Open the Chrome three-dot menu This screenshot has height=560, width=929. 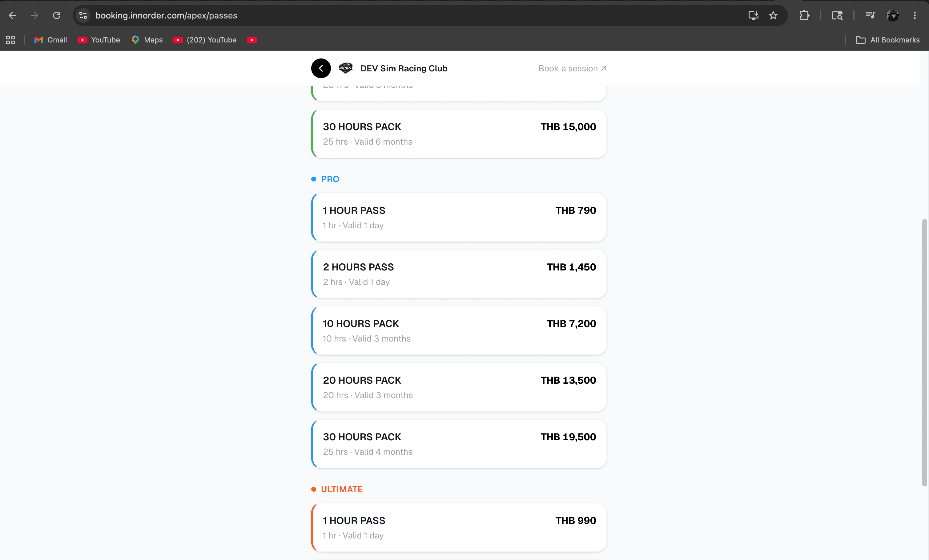(915, 15)
